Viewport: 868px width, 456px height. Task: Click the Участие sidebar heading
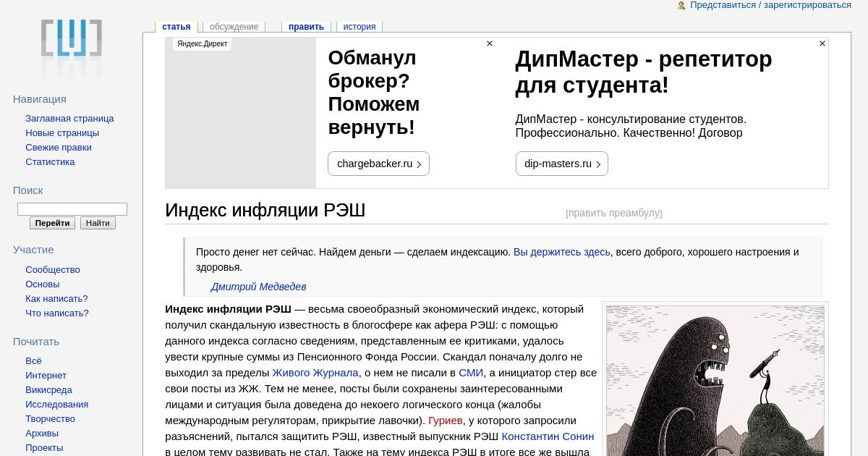point(33,250)
